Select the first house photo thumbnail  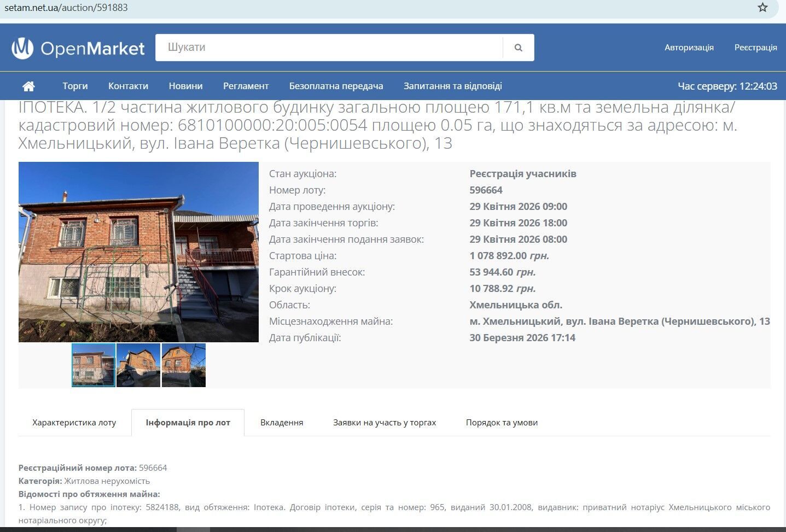coord(93,365)
